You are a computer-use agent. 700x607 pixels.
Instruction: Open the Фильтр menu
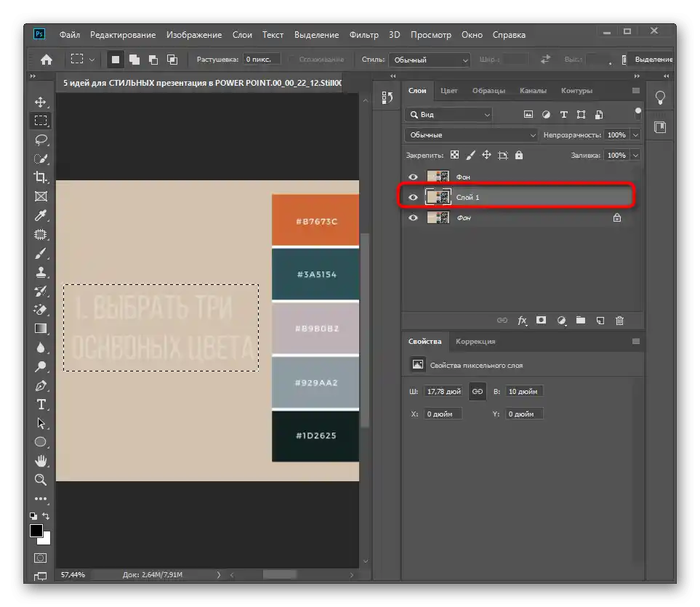(x=363, y=34)
